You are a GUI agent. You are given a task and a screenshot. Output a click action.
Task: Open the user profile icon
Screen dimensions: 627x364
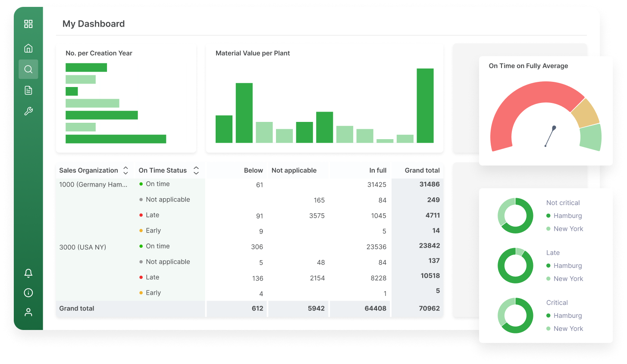tap(28, 312)
